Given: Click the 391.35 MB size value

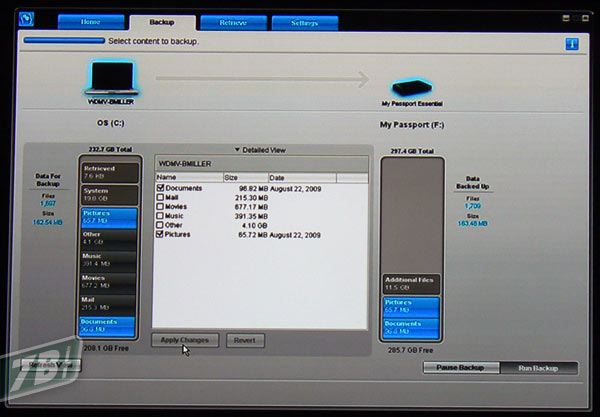Looking at the screenshot, I should [x=251, y=217].
